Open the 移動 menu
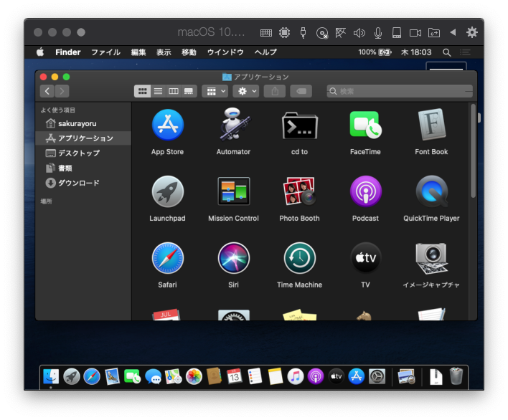This screenshot has height=420, width=508. pyautogui.click(x=189, y=52)
